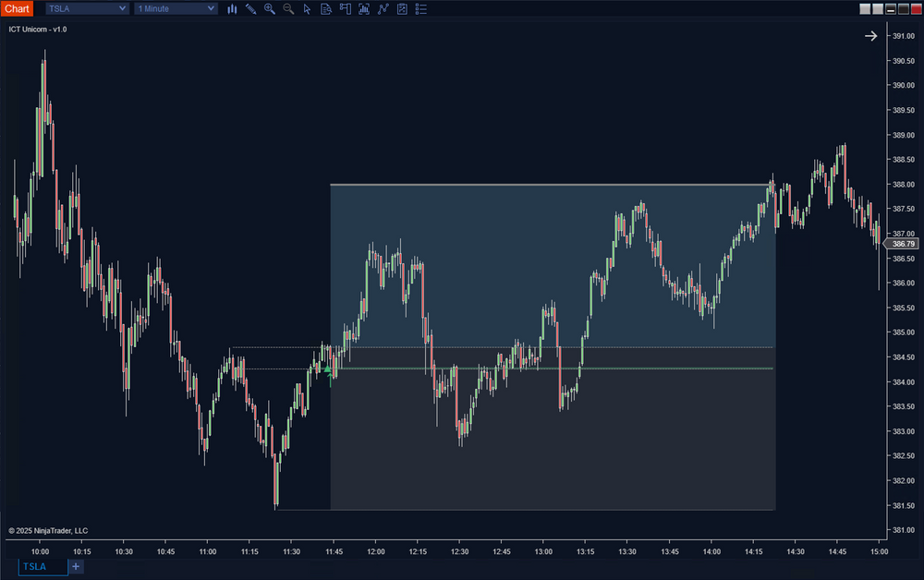Expand the TSLA instrument dropdown
924x580 pixels.
click(88, 8)
